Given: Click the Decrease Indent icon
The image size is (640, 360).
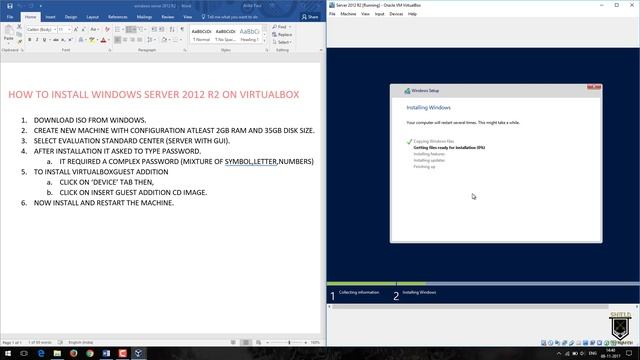Looking at the screenshot, I should coord(154,29).
